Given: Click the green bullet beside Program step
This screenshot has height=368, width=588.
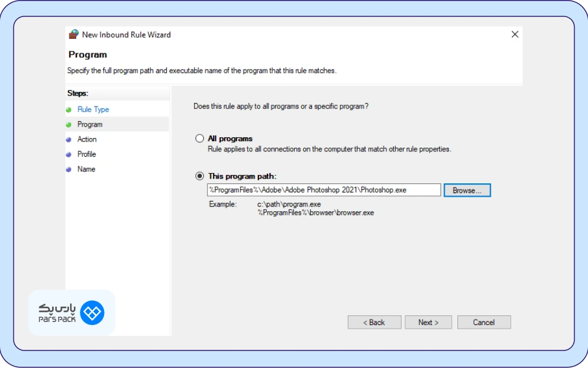Looking at the screenshot, I should click(69, 125).
